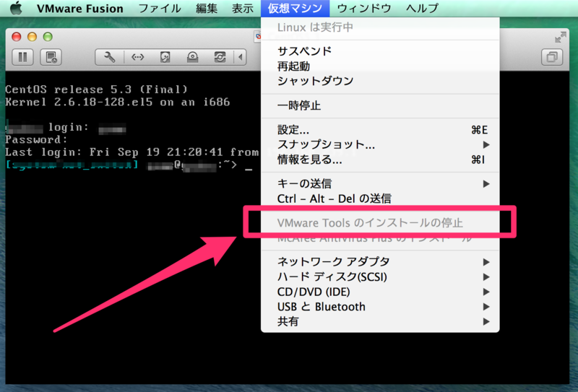The height and width of the screenshot is (392, 578).
Task: Open the 編集 menu
Action: [207, 9]
